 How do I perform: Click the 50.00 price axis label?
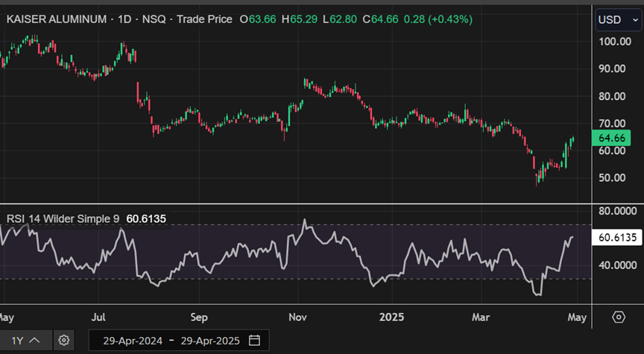coord(613,178)
